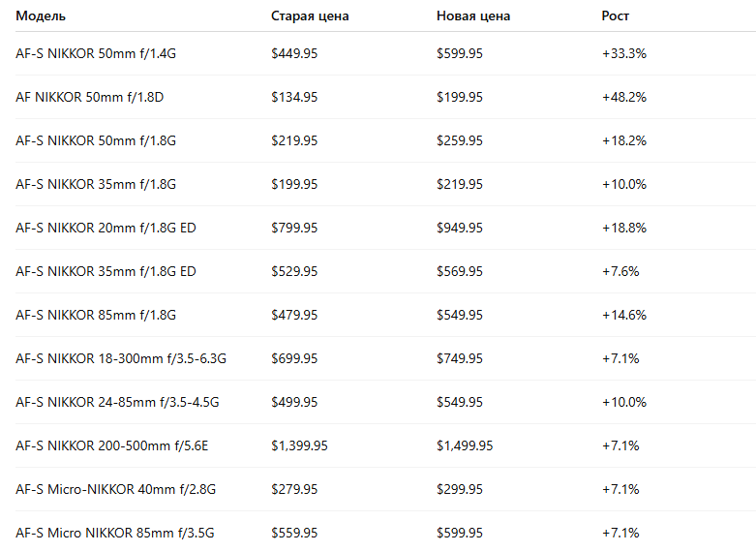
Task: Select the +14.6% growth cell
Action: [624, 315]
